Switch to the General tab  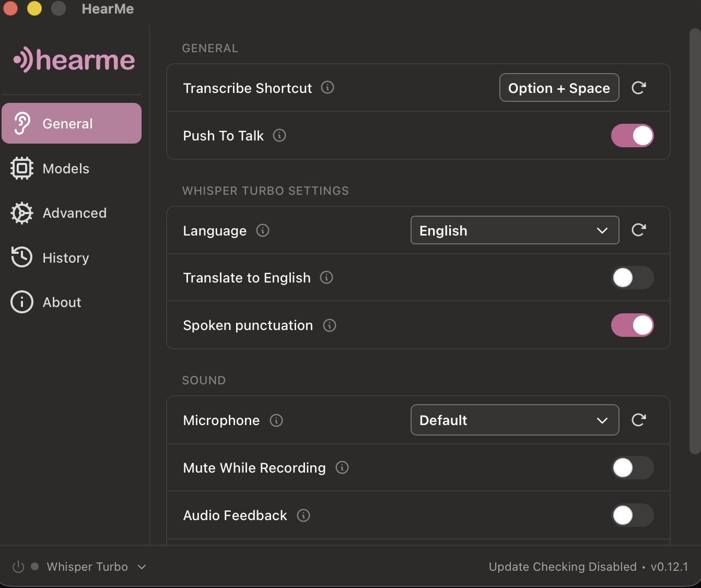click(x=72, y=123)
